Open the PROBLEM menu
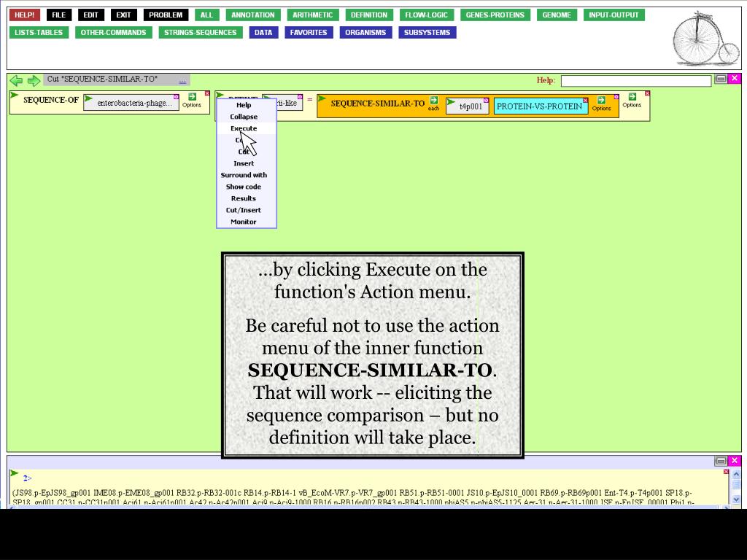Image resolution: width=747 pixels, height=560 pixels. click(166, 15)
